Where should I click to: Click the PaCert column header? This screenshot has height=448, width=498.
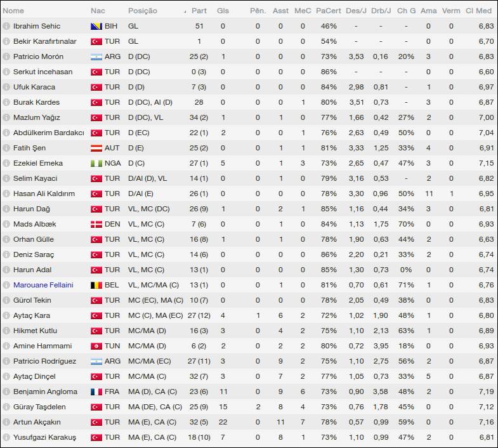pyautogui.click(x=328, y=11)
